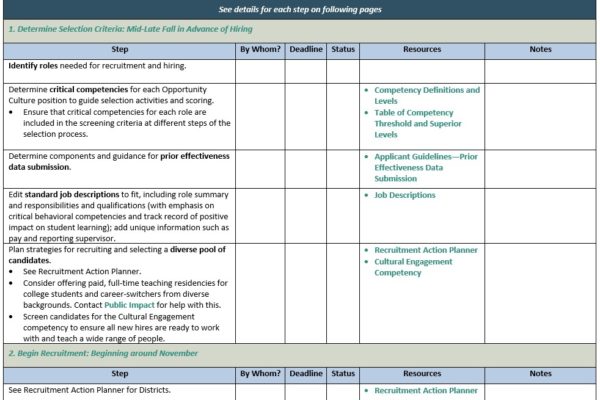This screenshot has height=400, width=600.
Task: Click the Resources header in section 2
Action: click(x=422, y=374)
